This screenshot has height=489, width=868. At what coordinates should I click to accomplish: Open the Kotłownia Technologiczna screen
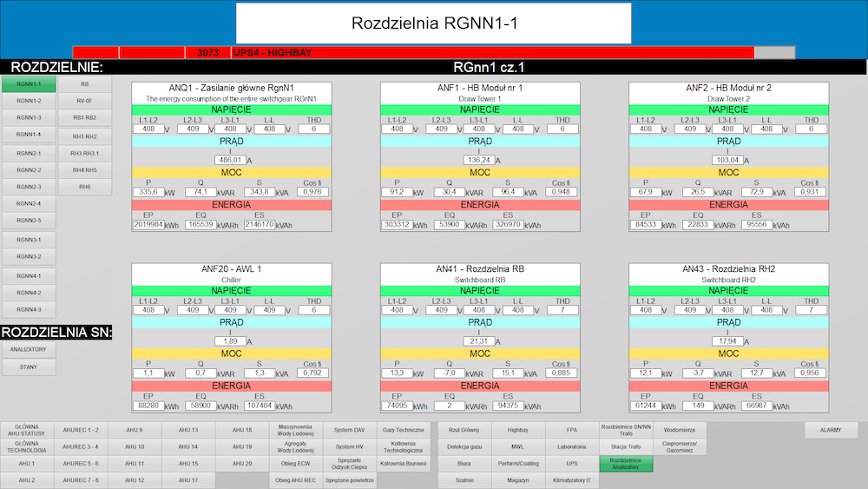point(404,446)
